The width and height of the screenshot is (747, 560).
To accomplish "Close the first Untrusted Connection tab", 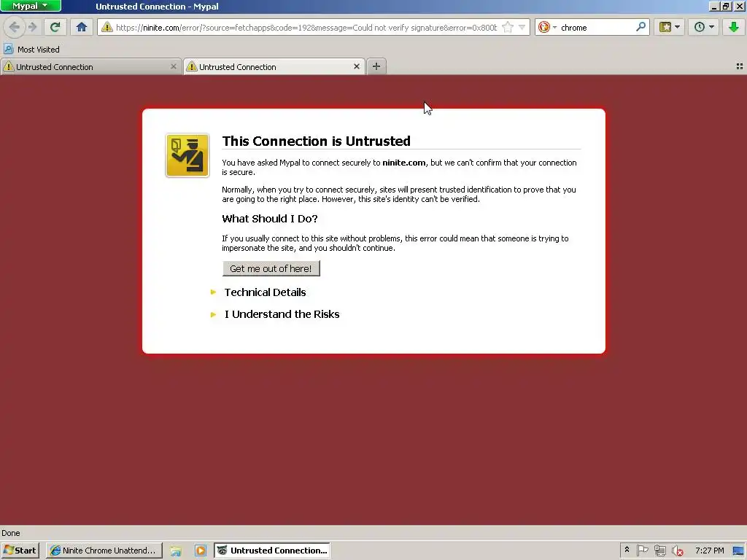I will tap(174, 66).
